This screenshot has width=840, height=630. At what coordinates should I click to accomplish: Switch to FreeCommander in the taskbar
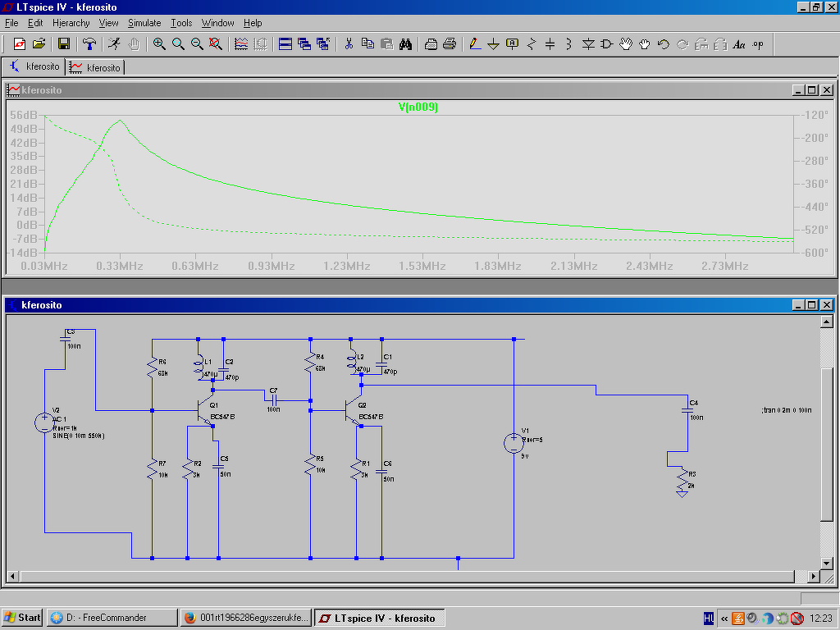pos(111,618)
